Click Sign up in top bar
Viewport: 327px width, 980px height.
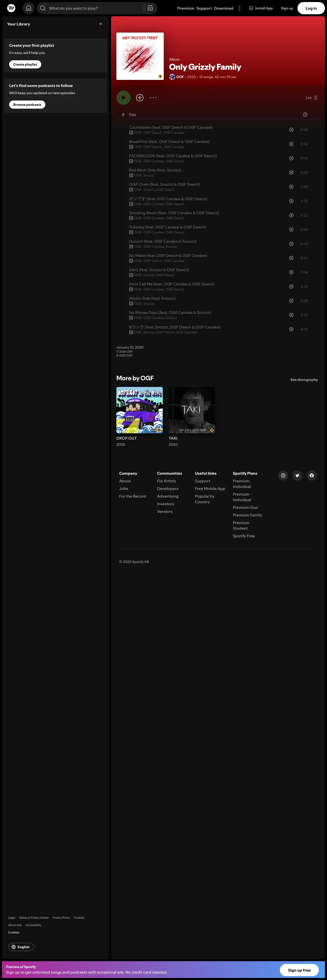pos(287,8)
